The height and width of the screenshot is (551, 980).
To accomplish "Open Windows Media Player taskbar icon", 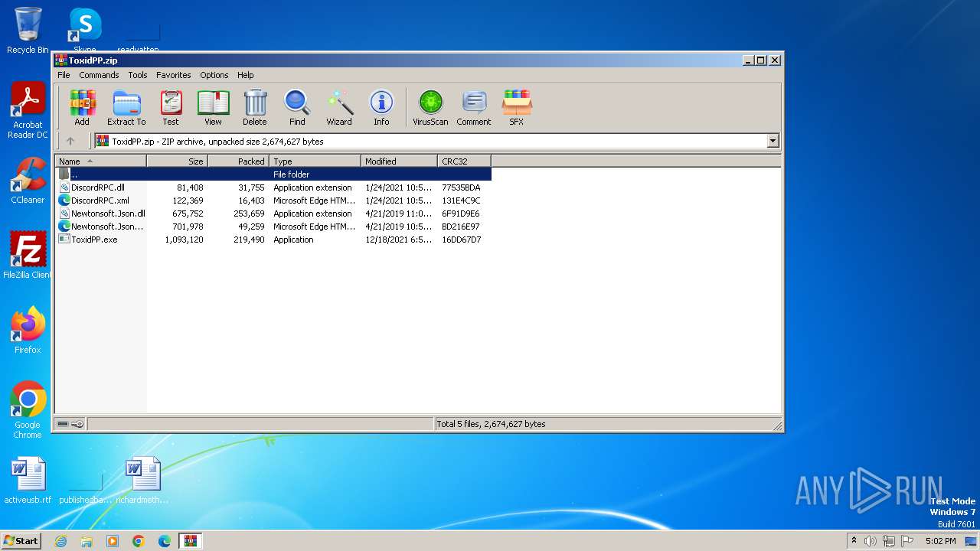I will point(113,541).
